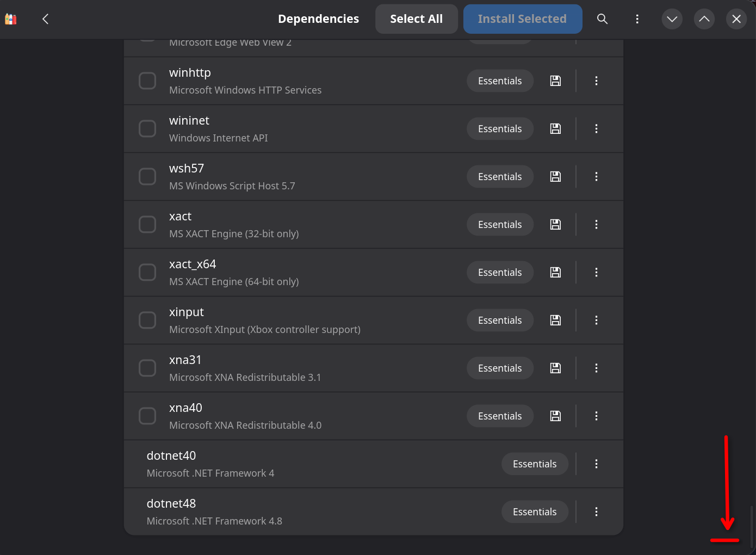Check the xinput checkbox
The height and width of the screenshot is (555, 756).
tap(147, 320)
